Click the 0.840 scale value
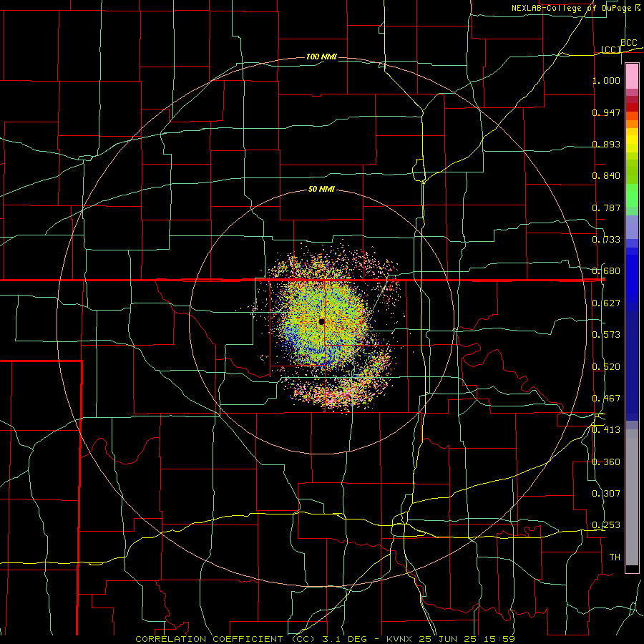 pos(606,176)
